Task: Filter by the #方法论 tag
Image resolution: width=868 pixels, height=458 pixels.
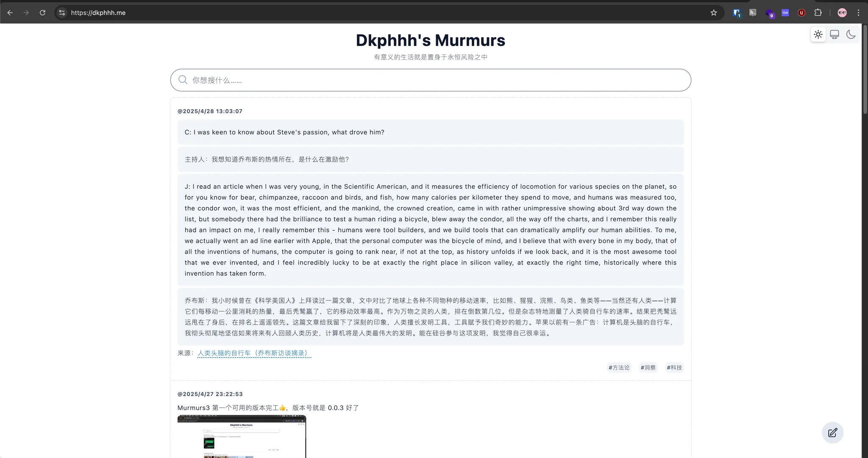Action: click(619, 368)
